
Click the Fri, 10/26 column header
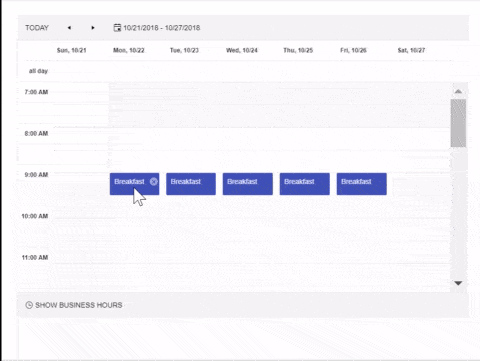click(x=353, y=50)
